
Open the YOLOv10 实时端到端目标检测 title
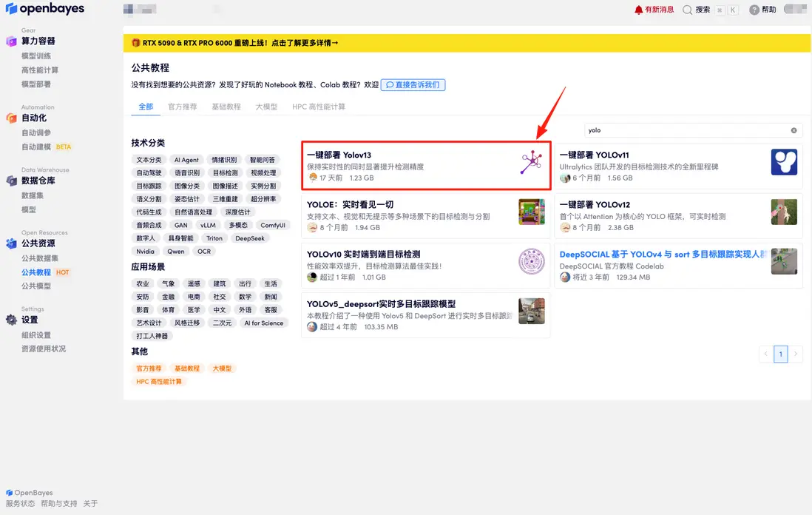pyautogui.click(x=364, y=255)
